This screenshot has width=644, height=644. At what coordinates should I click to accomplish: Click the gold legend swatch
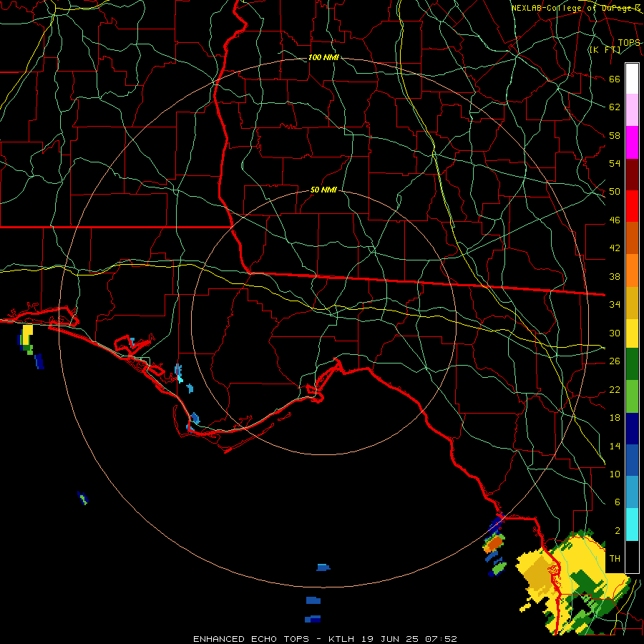[x=632, y=303]
